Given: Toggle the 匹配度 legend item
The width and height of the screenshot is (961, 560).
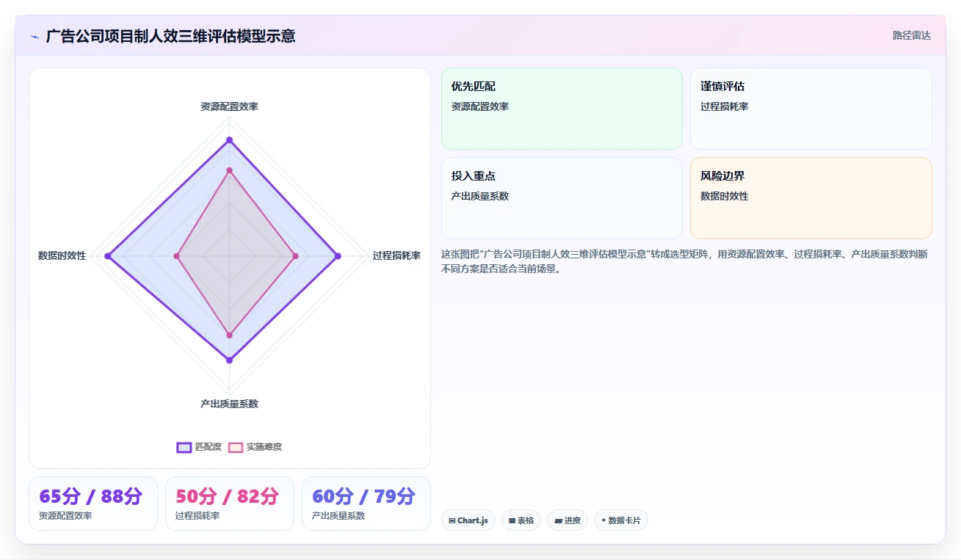Looking at the screenshot, I should point(199,447).
